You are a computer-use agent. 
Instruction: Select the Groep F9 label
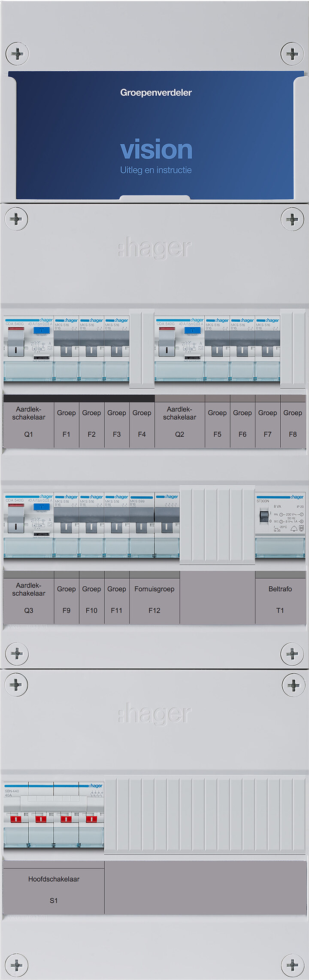tap(67, 598)
